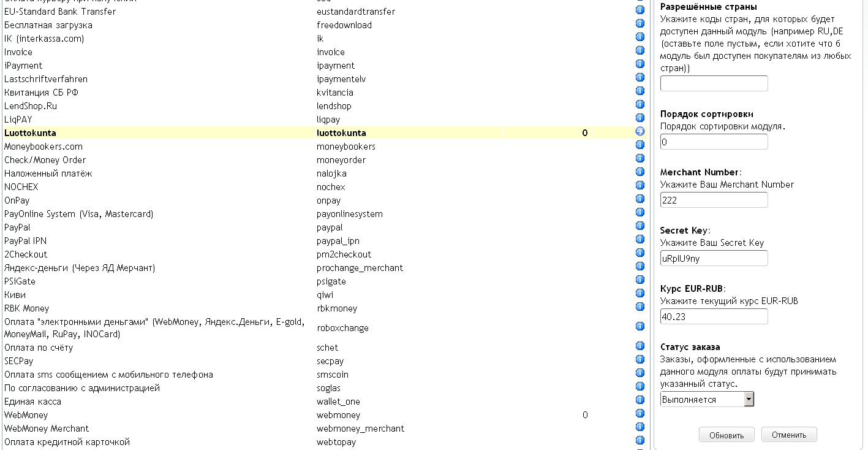Viewport: 868px width, 450px height.
Task: Click info icon in roboxchange row
Action: (640, 326)
